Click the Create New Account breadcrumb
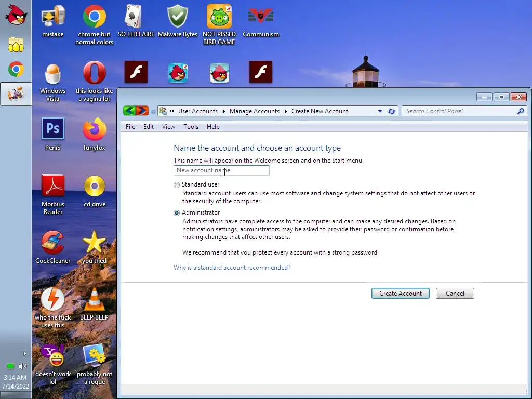Screen dimensions: 532x399 320,111
